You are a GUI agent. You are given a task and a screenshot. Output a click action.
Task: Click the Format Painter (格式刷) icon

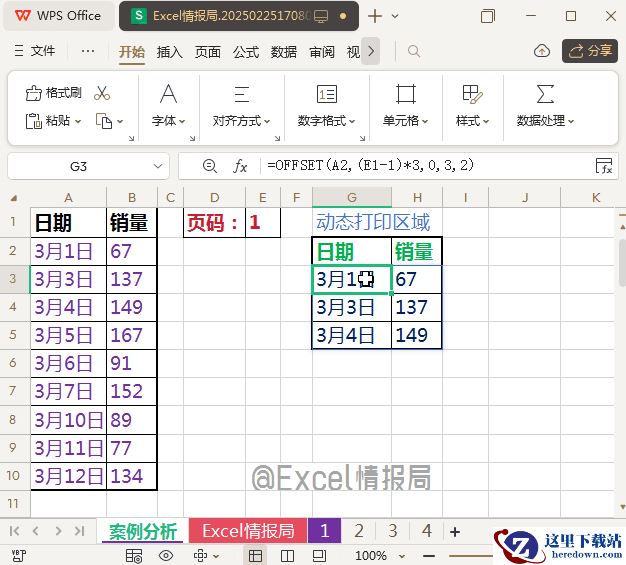coord(34,93)
